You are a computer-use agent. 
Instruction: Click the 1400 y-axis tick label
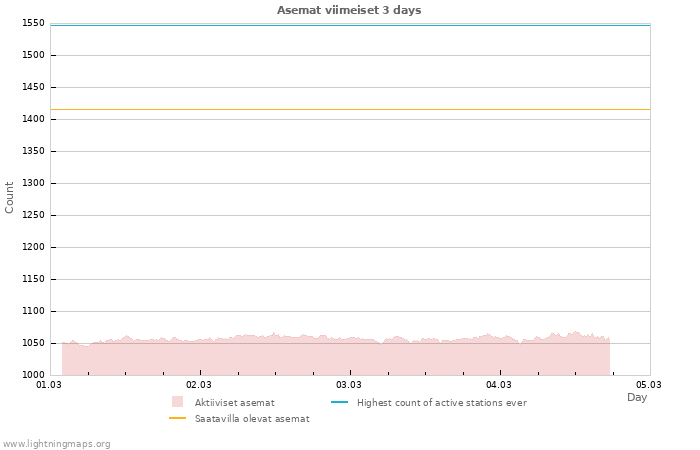33,119
